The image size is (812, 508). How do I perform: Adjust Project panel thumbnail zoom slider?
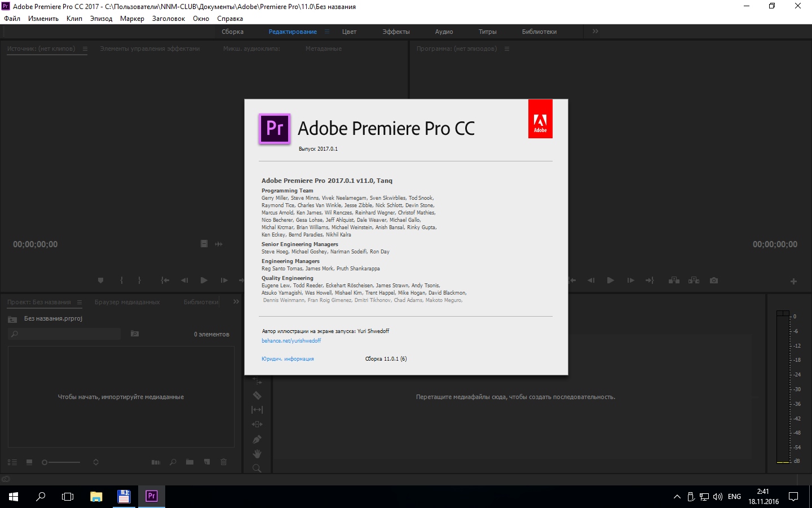tap(61, 462)
